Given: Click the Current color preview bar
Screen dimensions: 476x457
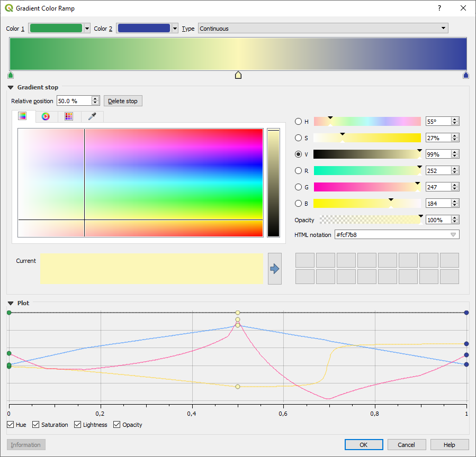Looking at the screenshot, I should tap(151, 269).
